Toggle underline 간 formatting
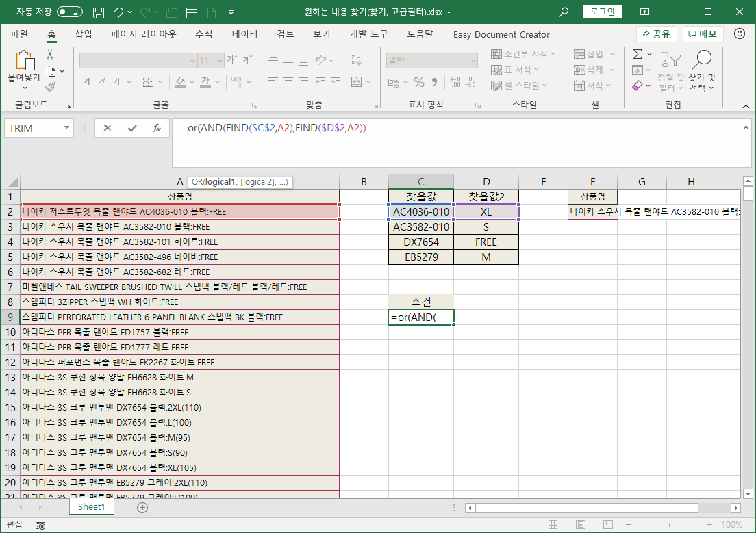 coord(116,82)
